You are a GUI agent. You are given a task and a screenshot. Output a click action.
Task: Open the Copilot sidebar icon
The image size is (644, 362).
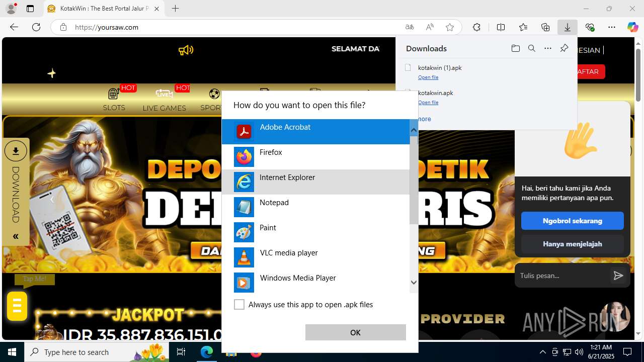tap(632, 27)
